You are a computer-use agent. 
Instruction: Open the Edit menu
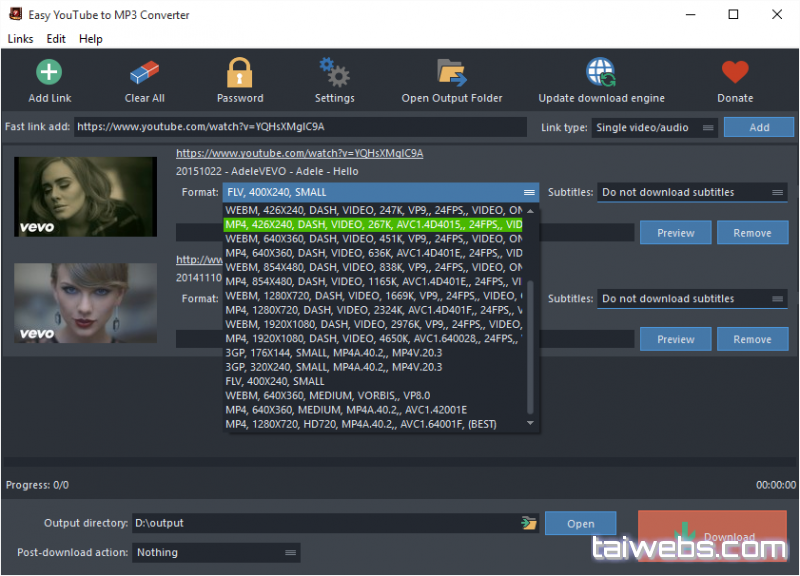click(56, 39)
